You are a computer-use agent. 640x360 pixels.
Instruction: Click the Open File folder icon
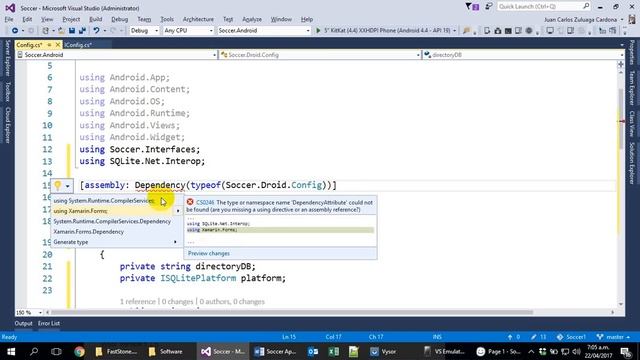pos(61,31)
